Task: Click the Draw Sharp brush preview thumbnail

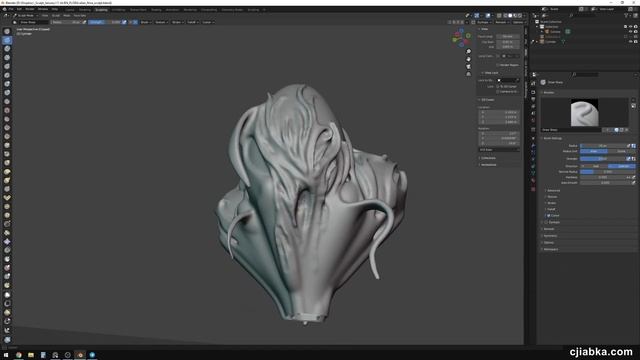Action: [584, 113]
